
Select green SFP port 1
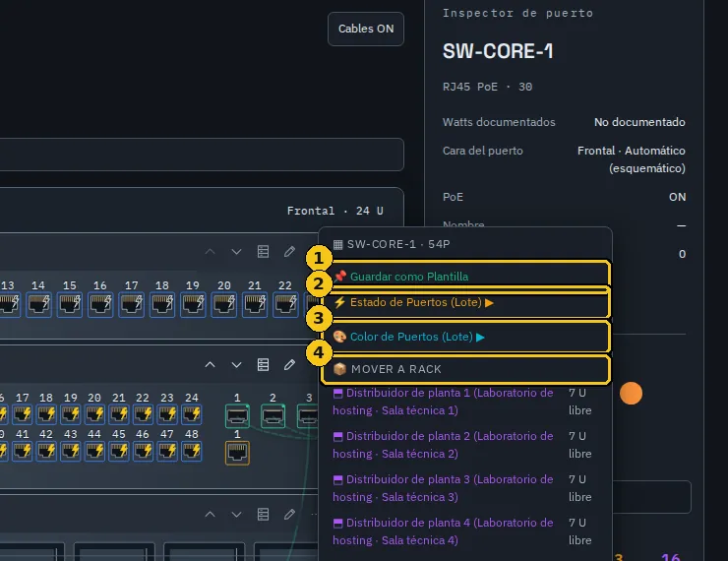(x=237, y=416)
